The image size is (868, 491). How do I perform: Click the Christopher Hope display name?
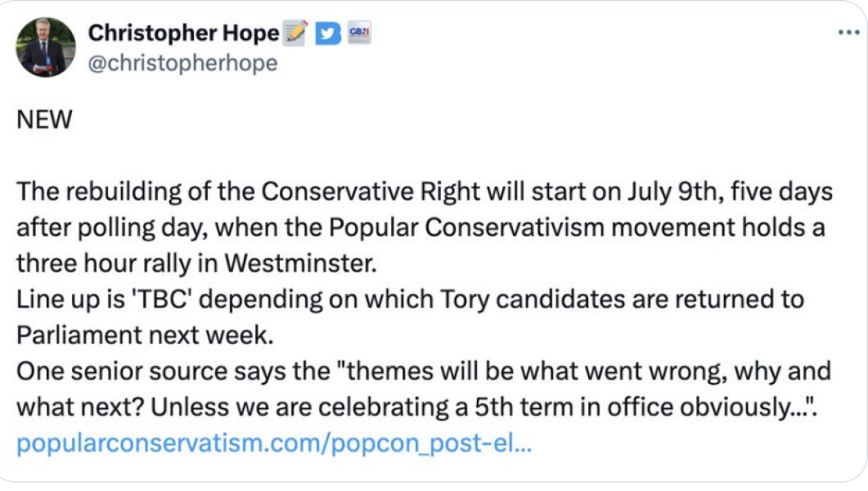coord(183,34)
